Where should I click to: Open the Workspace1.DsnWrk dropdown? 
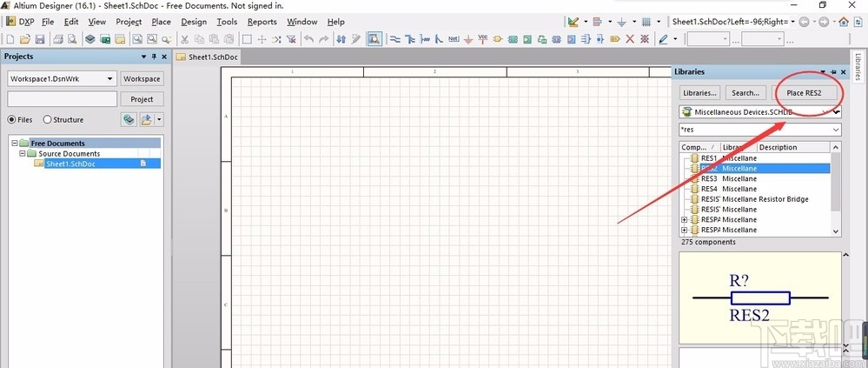[x=109, y=78]
